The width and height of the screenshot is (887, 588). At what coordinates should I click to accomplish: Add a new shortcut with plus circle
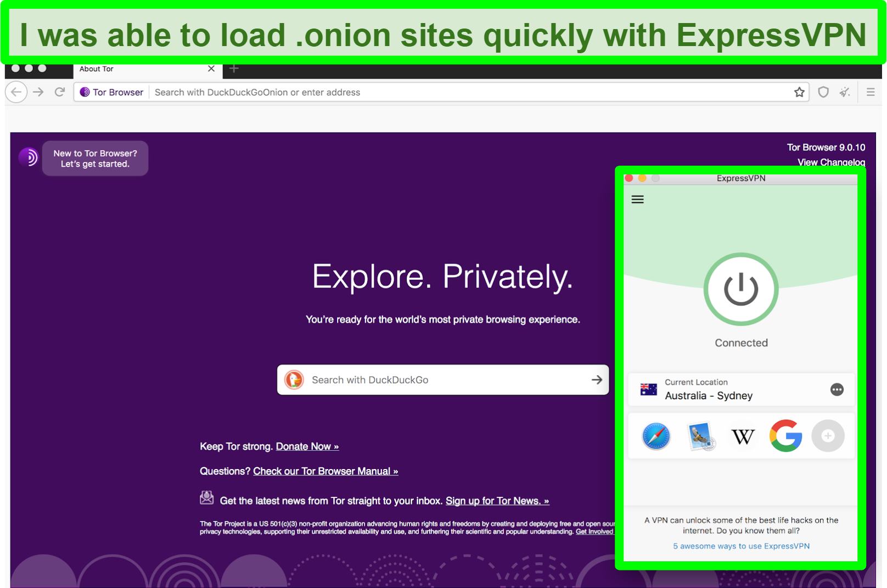pyautogui.click(x=828, y=436)
